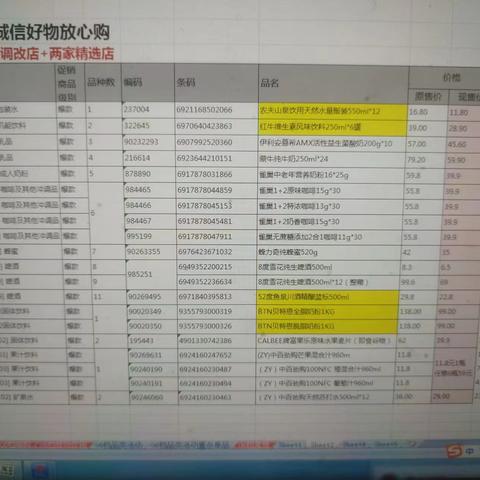Select code cell 995199
The width and height of the screenshot is (480, 480).
tap(151, 236)
